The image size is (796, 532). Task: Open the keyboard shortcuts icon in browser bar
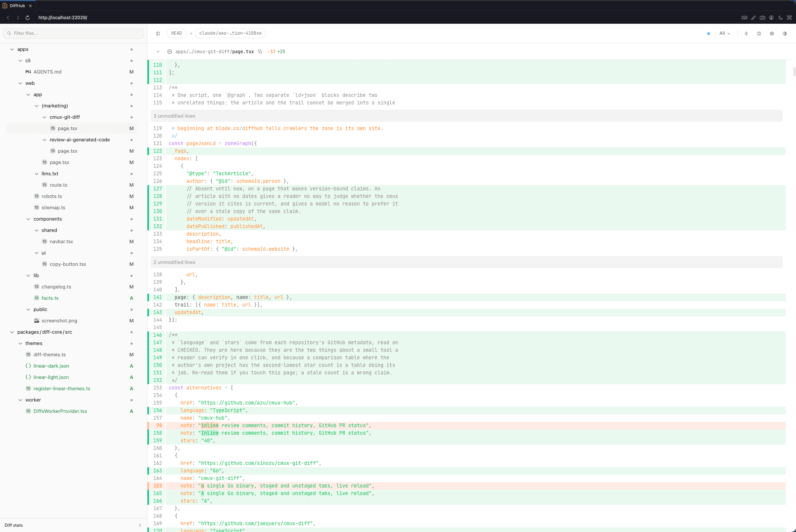(x=744, y=18)
